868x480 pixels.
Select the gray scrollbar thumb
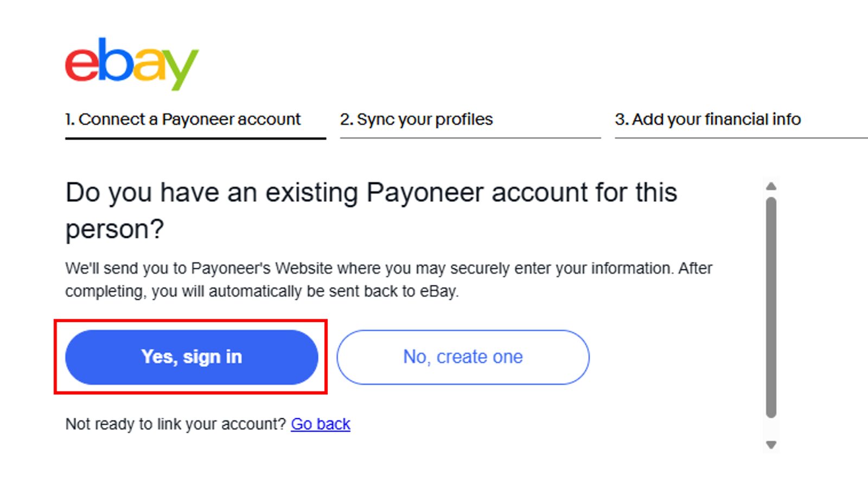[771, 307]
